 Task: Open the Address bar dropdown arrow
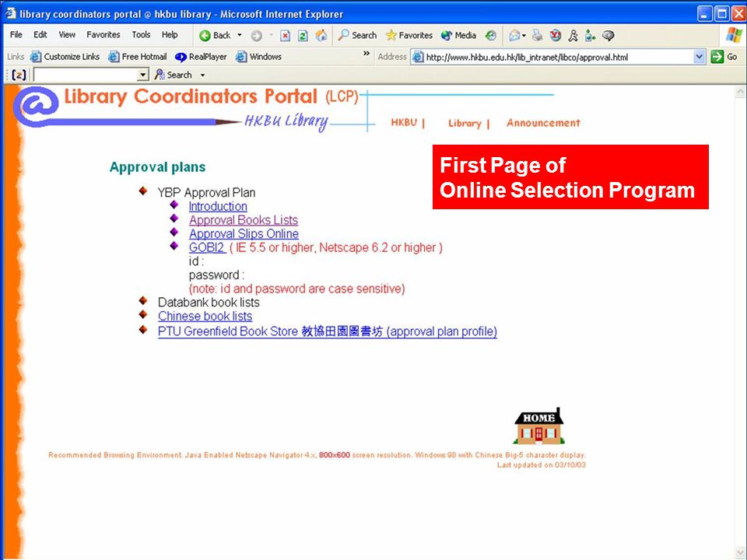point(699,57)
